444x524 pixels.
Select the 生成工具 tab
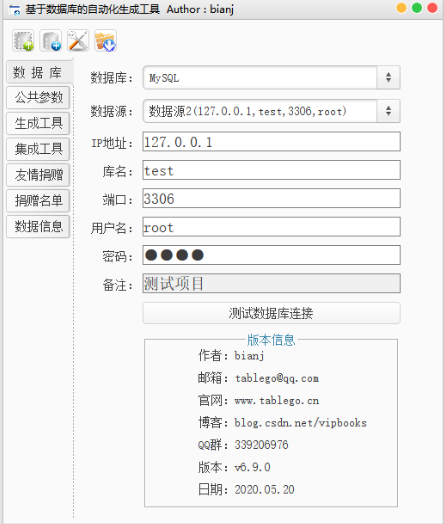pos(38,123)
